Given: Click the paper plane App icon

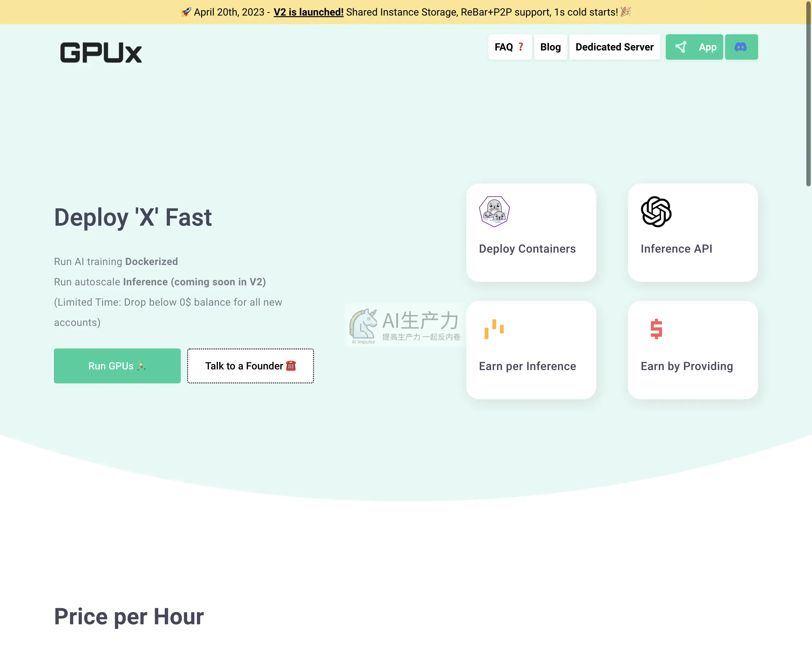Looking at the screenshot, I should click(681, 47).
